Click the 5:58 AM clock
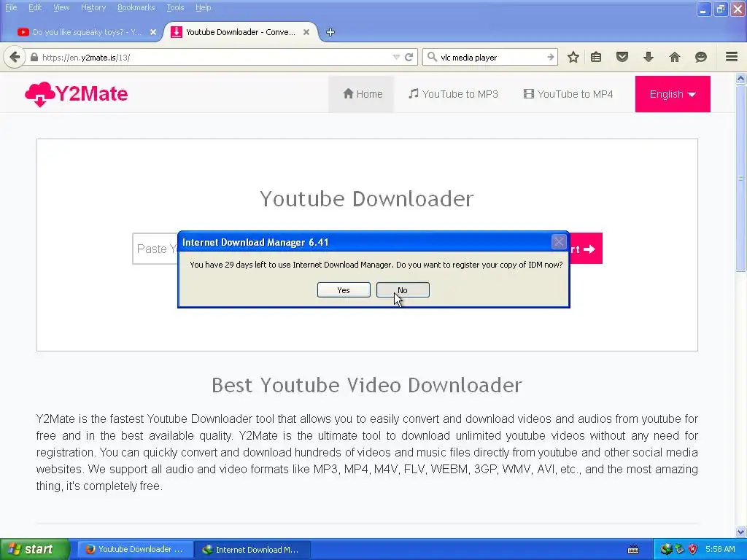 click(x=720, y=550)
